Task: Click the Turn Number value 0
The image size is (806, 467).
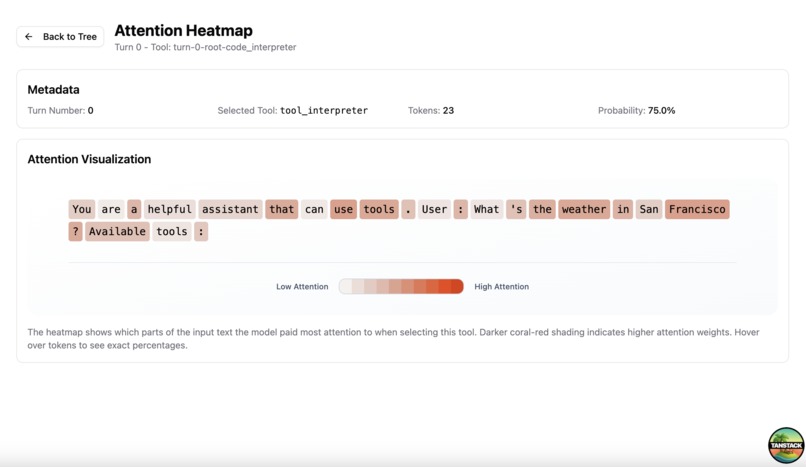Action: 90,110
